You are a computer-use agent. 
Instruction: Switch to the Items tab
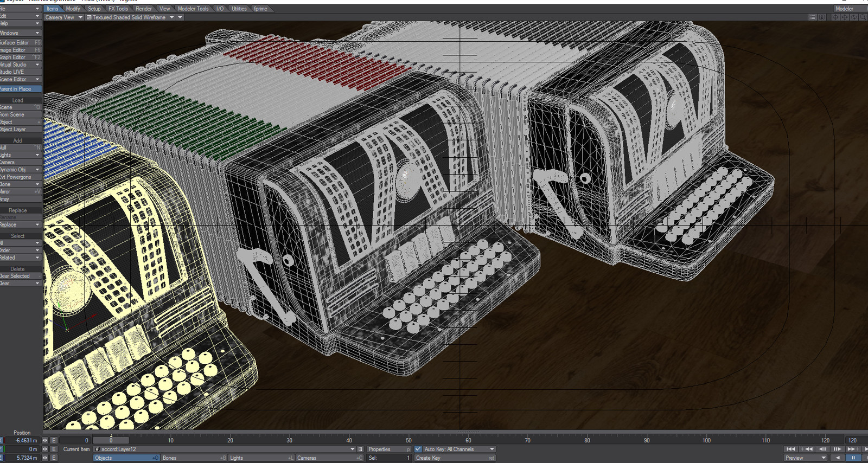[53, 9]
